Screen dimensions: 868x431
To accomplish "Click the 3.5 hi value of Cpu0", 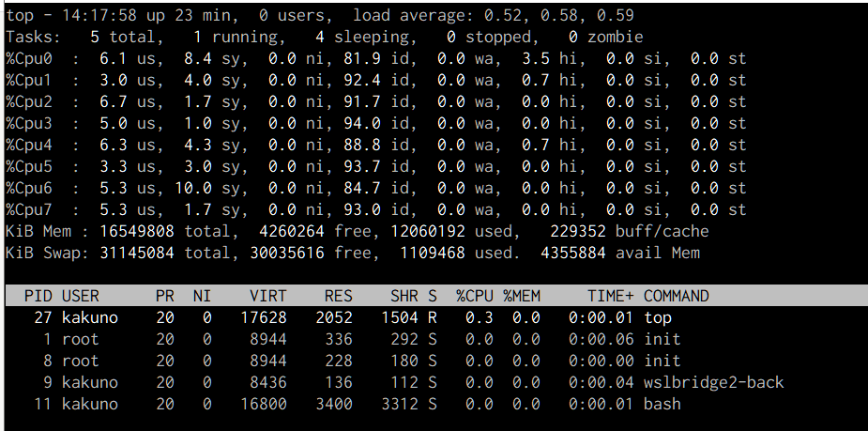I will (x=535, y=58).
